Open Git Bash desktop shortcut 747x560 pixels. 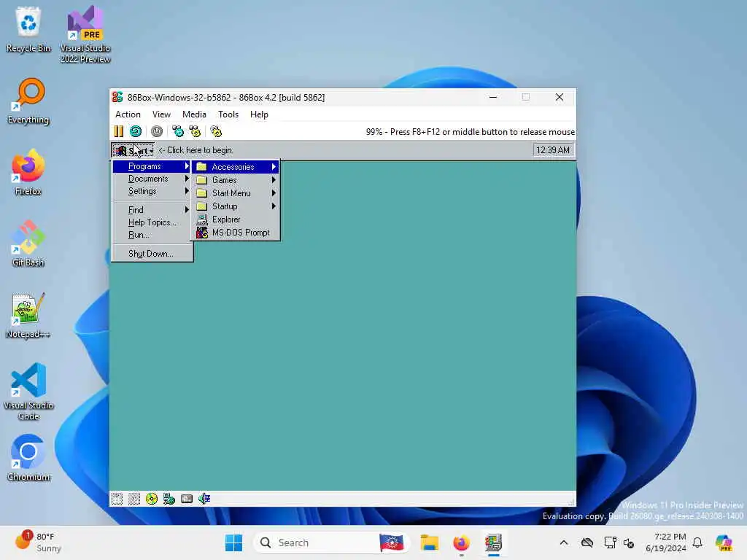(28, 244)
